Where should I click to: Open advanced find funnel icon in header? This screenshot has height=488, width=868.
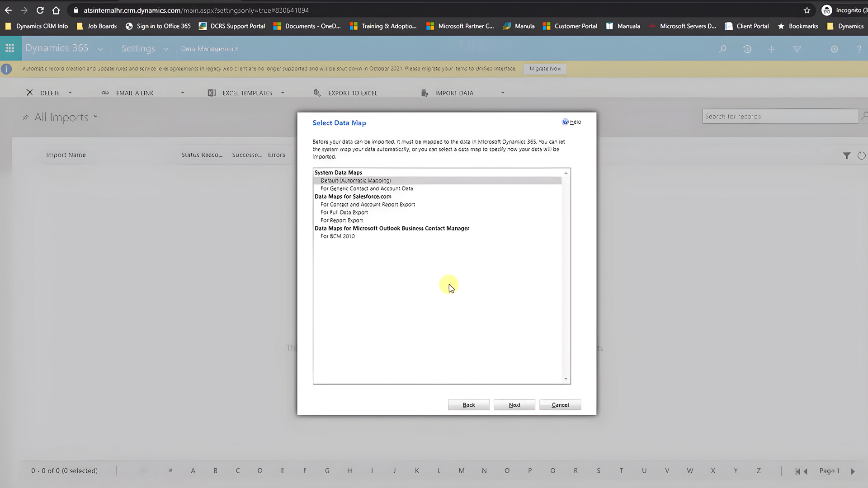click(797, 49)
